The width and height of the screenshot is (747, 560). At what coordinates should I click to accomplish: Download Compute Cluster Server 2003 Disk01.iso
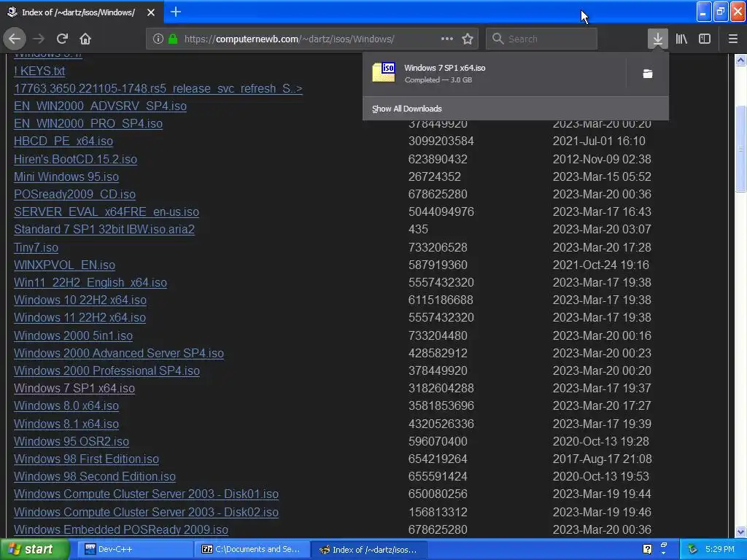(x=146, y=494)
